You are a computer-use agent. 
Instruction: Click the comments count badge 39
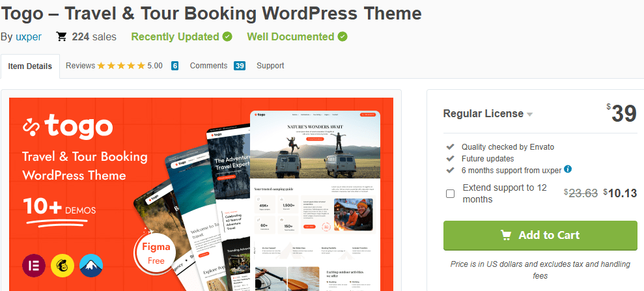tap(240, 66)
